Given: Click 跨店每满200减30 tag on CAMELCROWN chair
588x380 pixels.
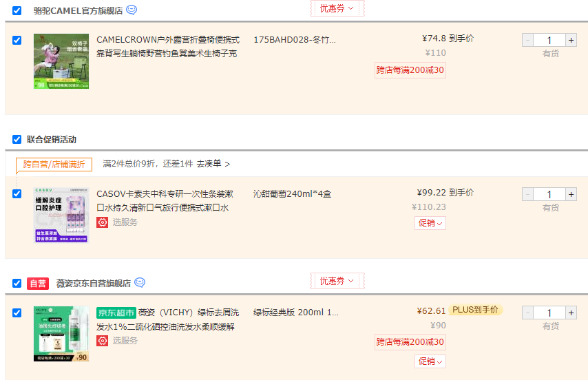Looking at the screenshot, I should click(410, 70).
